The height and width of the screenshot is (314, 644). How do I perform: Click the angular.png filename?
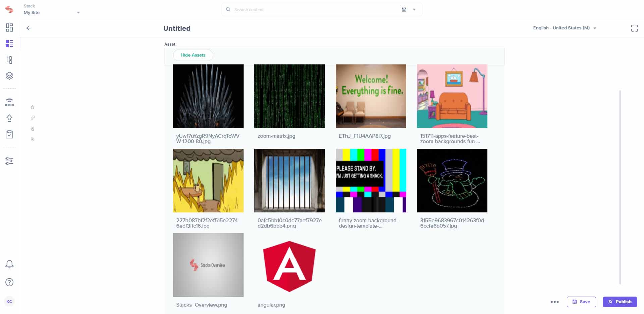pyautogui.click(x=271, y=305)
